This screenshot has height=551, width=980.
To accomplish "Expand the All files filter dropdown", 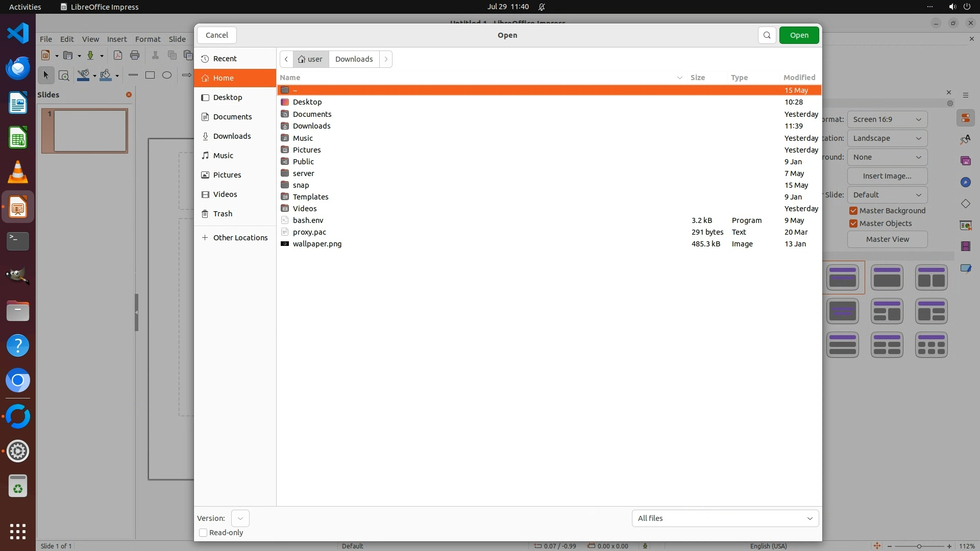I will coord(725,518).
